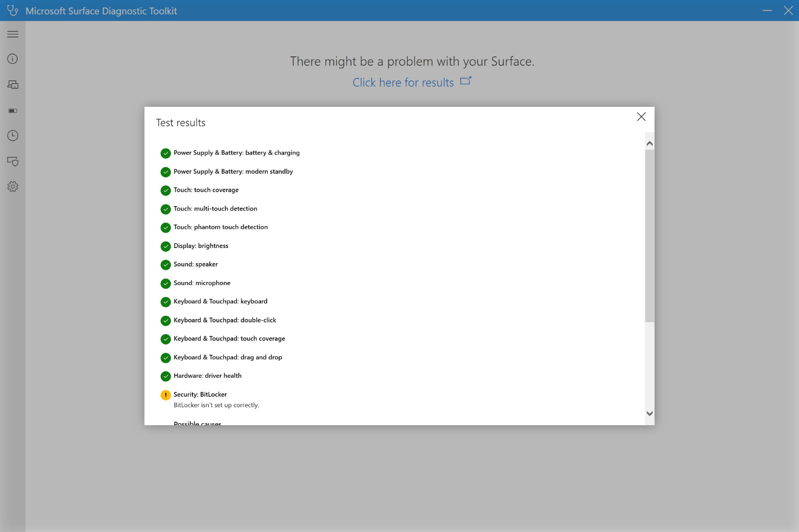Open the hamburger navigation menu
Image resolution: width=799 pixels, height=532 pixels.
click(13, 34)
